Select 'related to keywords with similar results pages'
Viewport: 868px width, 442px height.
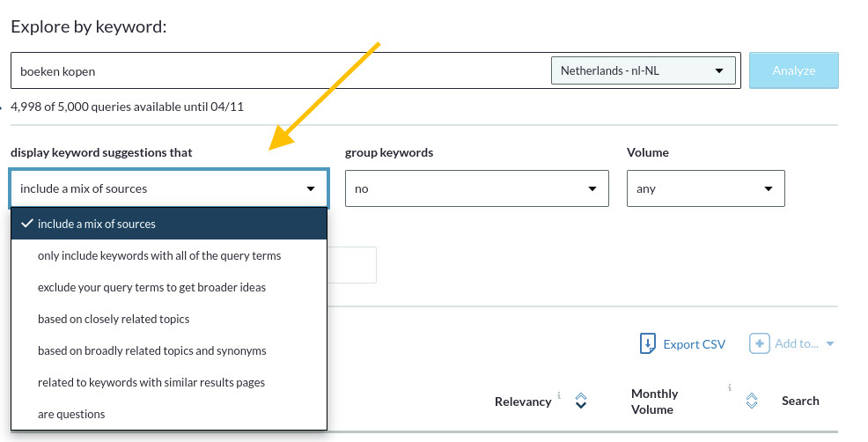(x=151, y=382)
